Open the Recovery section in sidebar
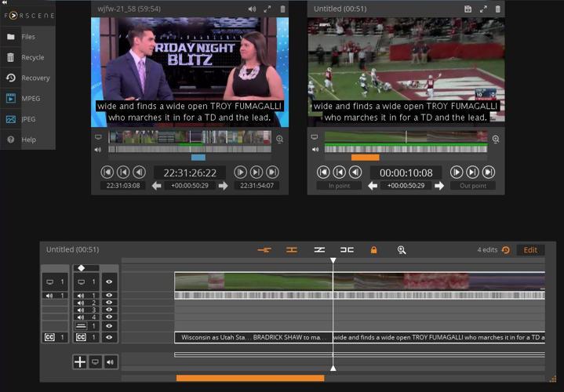Viewport: 564px width, 392px height. 27,78
